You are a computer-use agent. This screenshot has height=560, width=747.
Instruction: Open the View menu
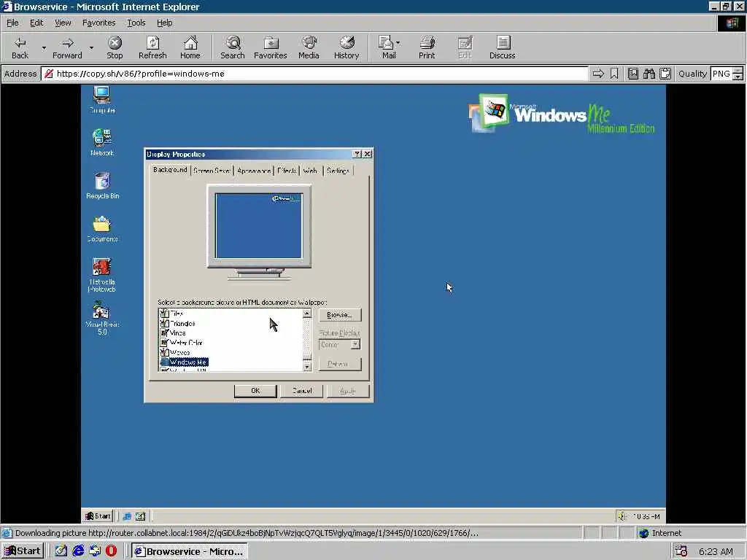[63, 23]
